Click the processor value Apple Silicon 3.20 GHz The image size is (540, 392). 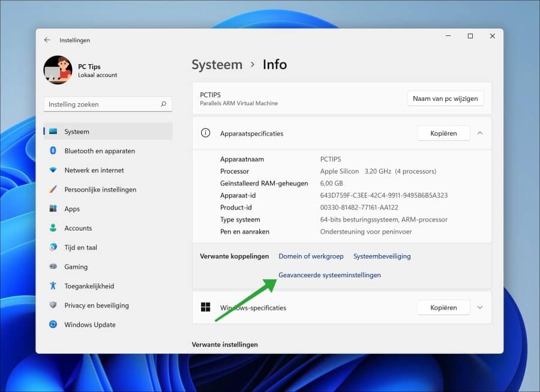[x=356, y=171]
